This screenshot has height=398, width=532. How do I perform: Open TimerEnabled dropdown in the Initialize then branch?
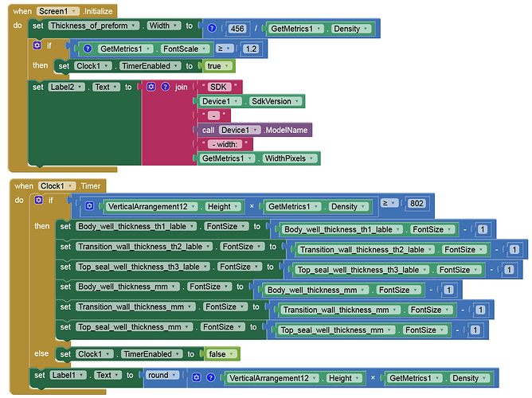coord(151,66)
